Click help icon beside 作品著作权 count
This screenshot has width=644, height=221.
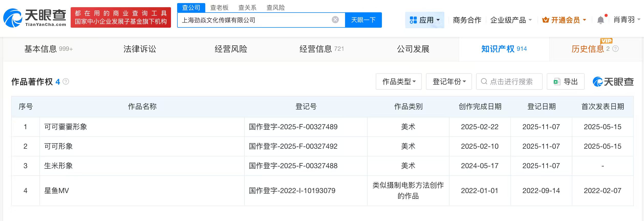[x=66, y=82]
